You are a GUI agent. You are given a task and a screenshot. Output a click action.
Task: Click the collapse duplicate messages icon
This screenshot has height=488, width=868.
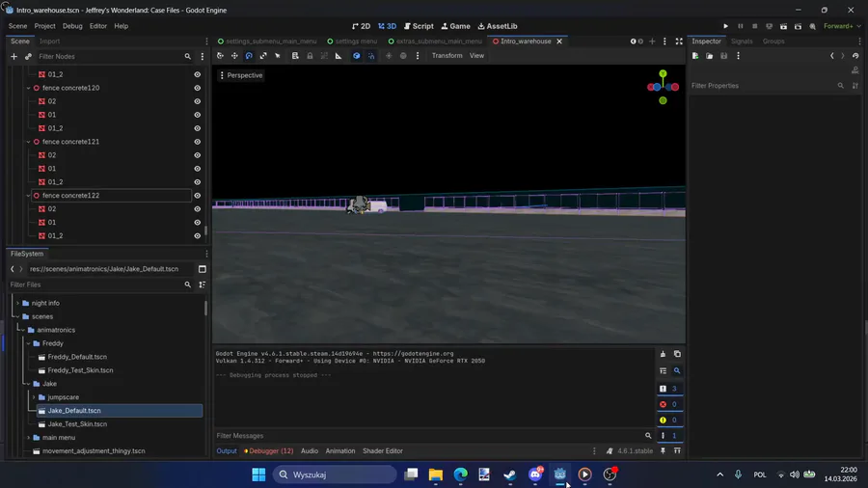pyautogui.click(x=663, y=370)
